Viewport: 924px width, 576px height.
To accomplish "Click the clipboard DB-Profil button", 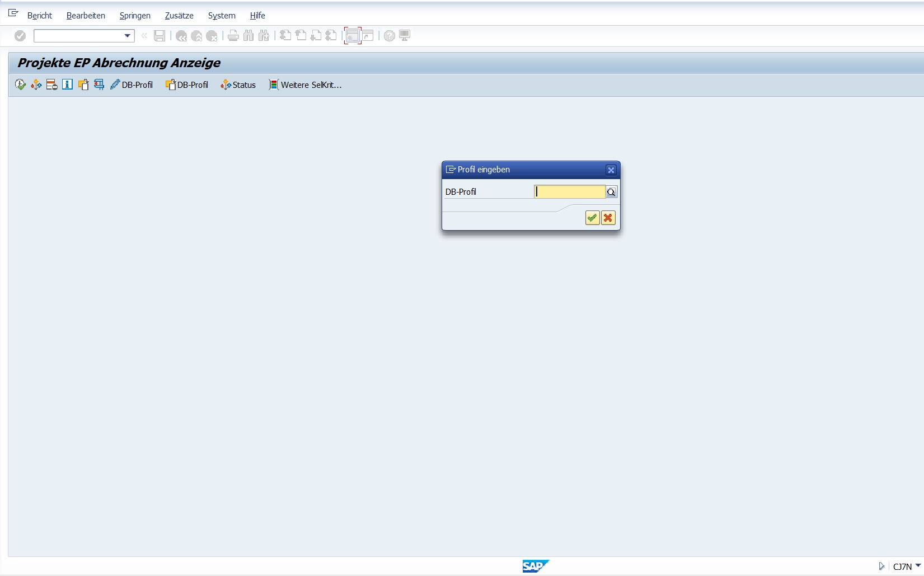I will tap(187, 85).
